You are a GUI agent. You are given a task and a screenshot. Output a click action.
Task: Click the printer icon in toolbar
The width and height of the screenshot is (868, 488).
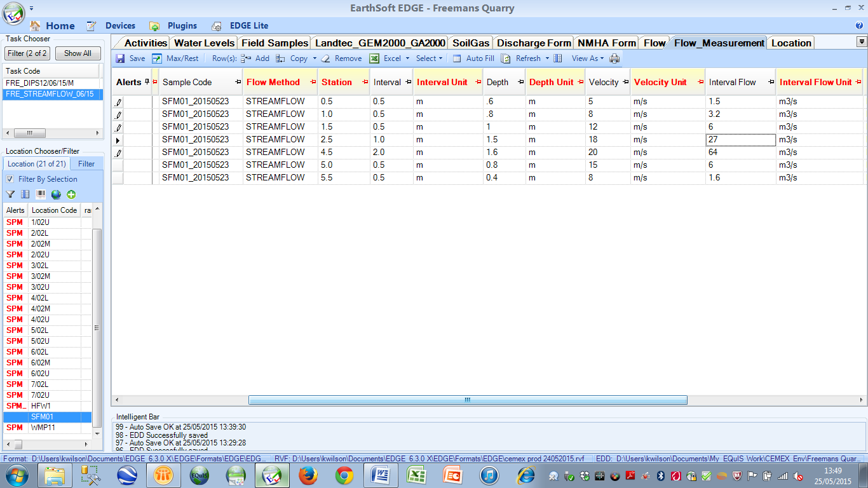tap(614, 58)
